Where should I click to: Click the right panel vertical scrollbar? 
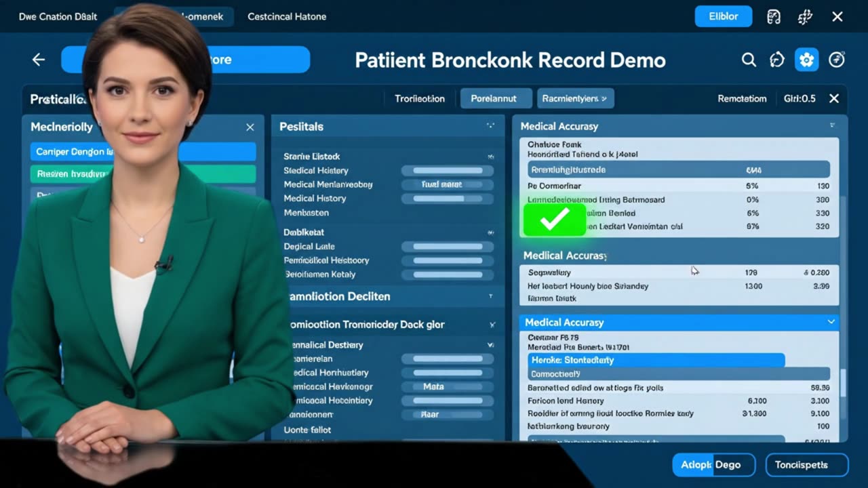pyautogui.click(x=844, y=383)
